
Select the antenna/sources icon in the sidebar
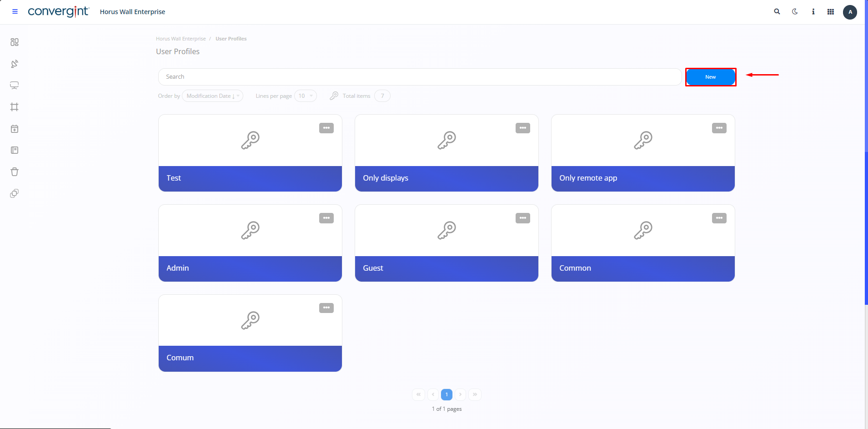point(15,64)
